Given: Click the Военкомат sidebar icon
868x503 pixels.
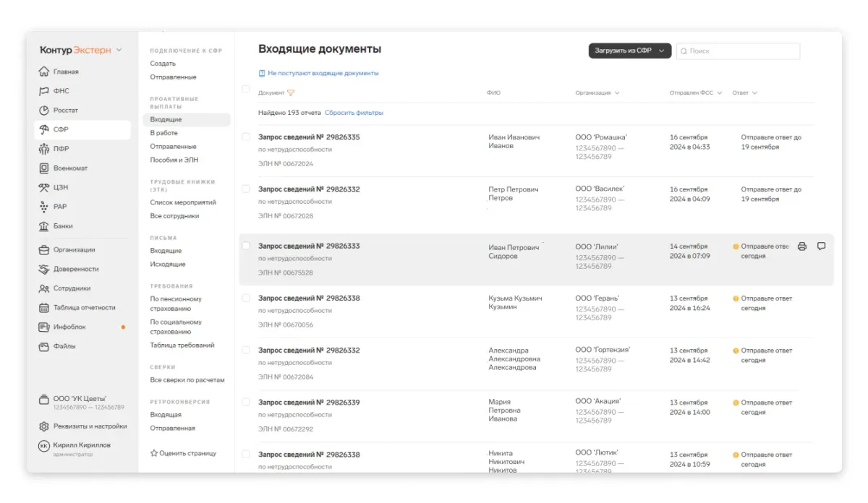Looking at the screenshot, I should click(x=44, y=168).
